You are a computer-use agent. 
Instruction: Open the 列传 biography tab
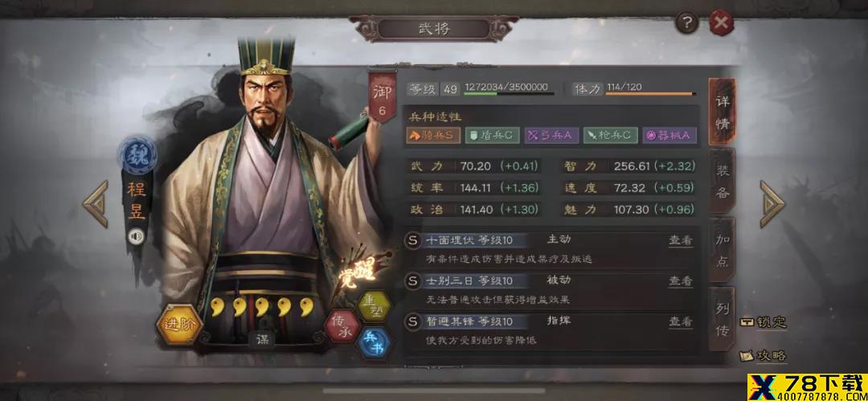pyautogui.click(x=722, y=319)
